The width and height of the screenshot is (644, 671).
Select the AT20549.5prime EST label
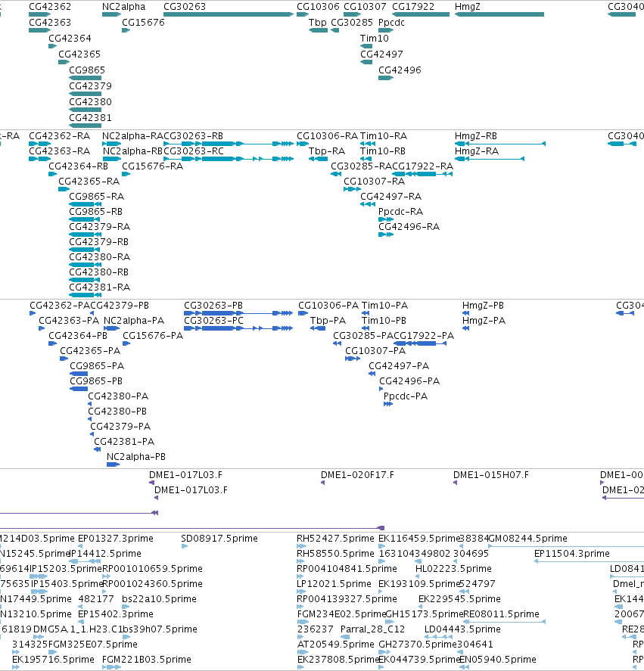pyautogui.click(x=336, y=644)
